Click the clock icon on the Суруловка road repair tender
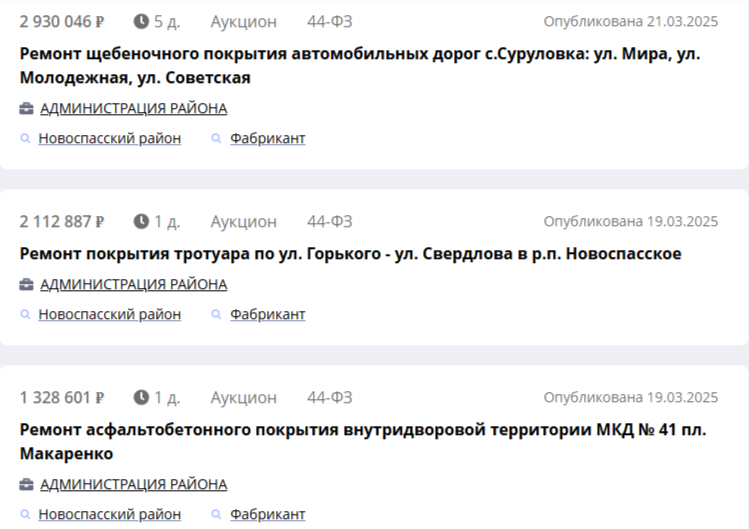The width and height of the screenshot is (749, 529). pyautogui.click(x=141, y=21)
